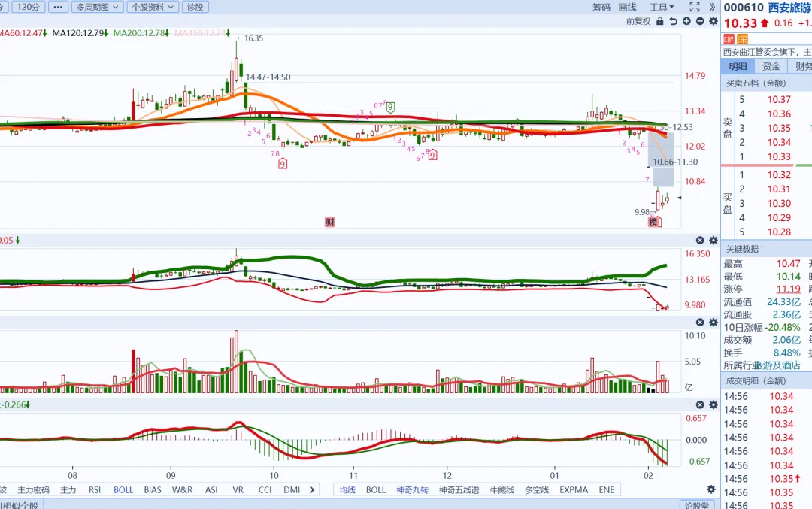Screen dimensions: 812x509
Task: Open settings gear of BOLL sub-panel
Action: [x=714, y=241]
